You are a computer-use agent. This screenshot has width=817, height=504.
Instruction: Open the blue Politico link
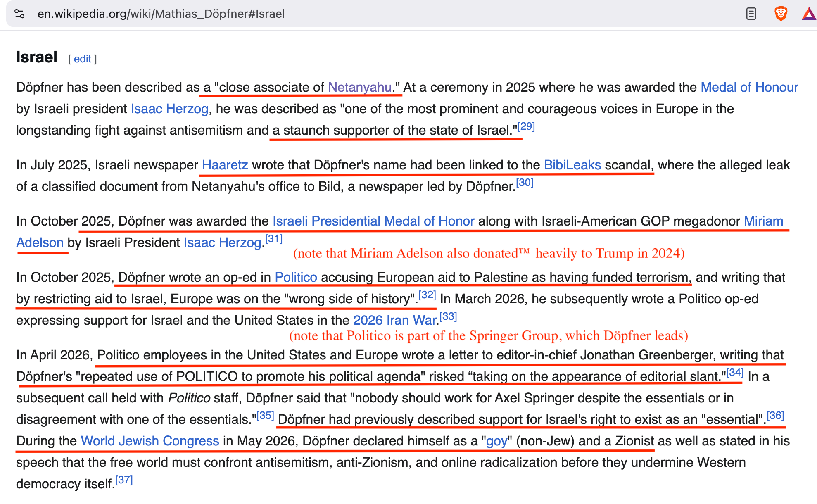[x=296, y=277]
